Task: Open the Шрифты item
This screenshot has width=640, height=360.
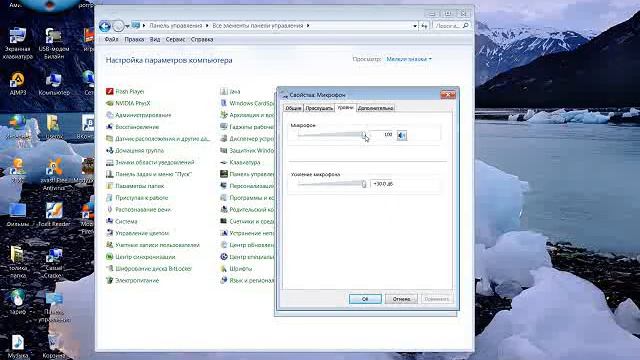Action: coord(236,269)
